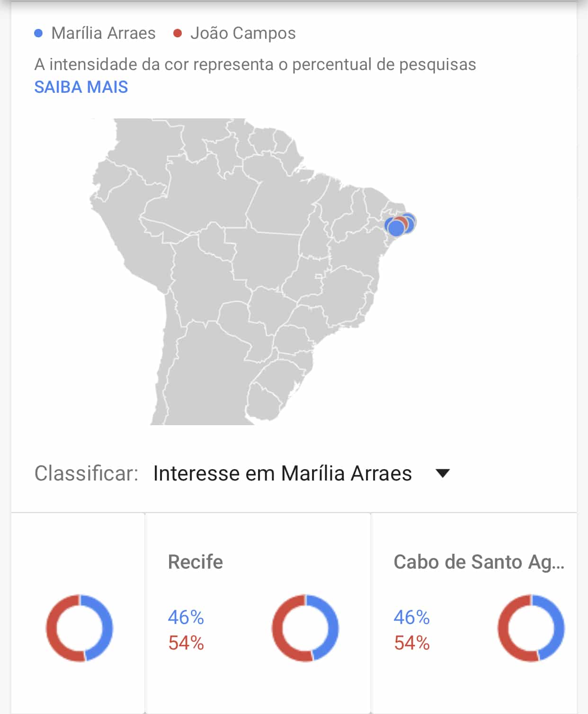Click Cabo de Santo Ag... red 54% value
The image size is (588, 714).
coord(411,643)
